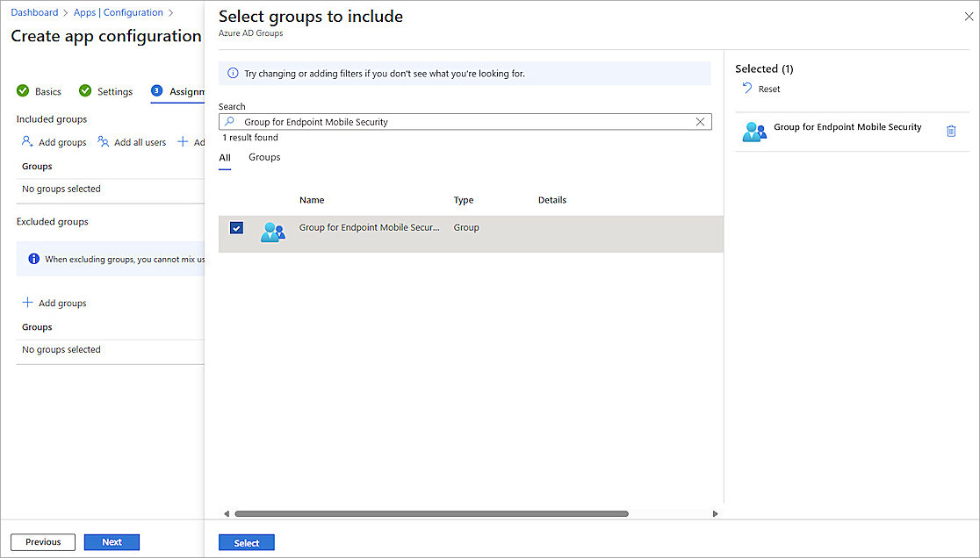Click the '1 result found' text

pyautogui.click(x=250, y=138)
